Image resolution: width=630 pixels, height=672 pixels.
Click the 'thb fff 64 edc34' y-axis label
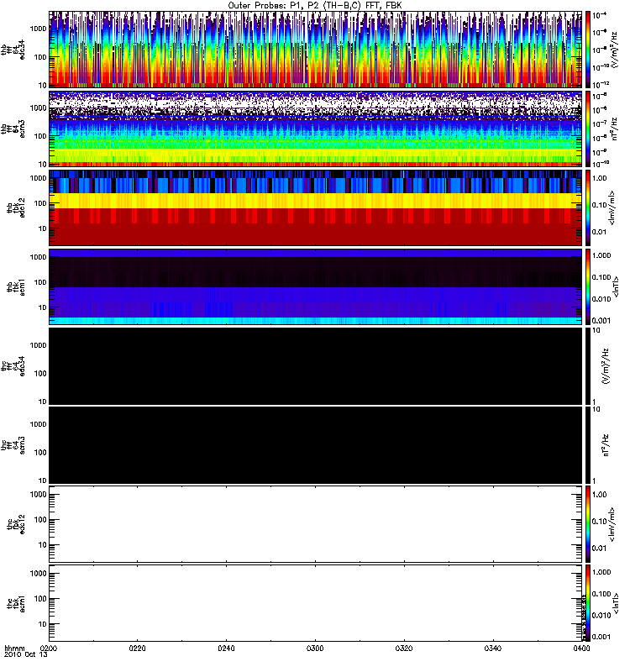pyautogui.click(x=13, y=50)
